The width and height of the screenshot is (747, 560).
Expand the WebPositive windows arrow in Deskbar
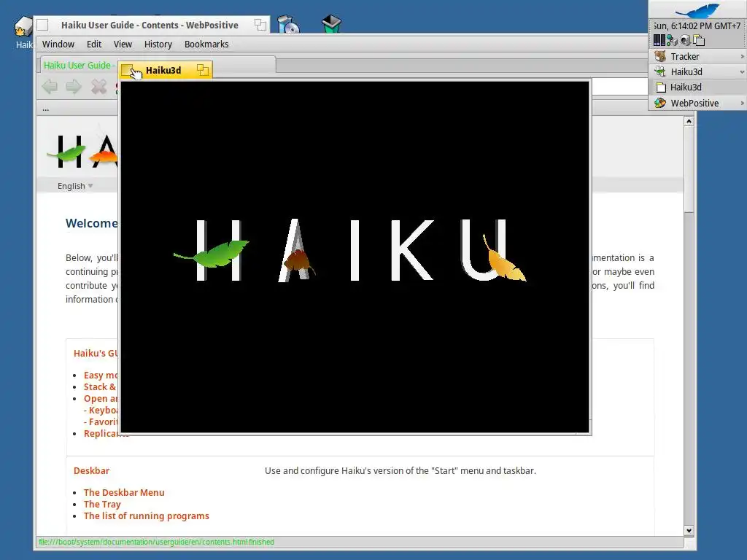pos(742,103)
